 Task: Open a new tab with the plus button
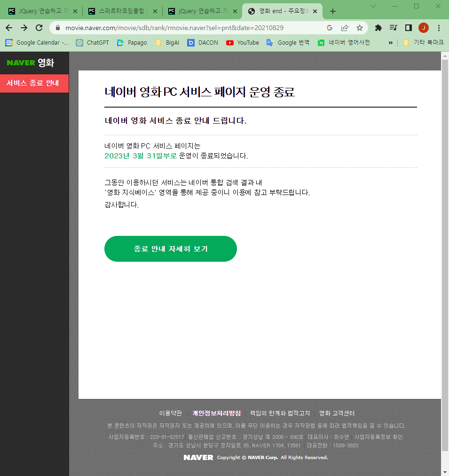tap(333, 11)
